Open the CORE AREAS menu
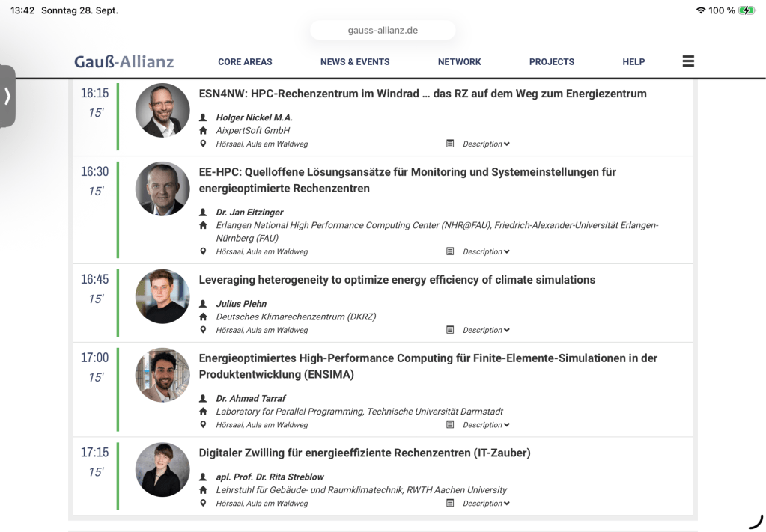The width and height of the screenshot is (766, 532). click(245, 62)
